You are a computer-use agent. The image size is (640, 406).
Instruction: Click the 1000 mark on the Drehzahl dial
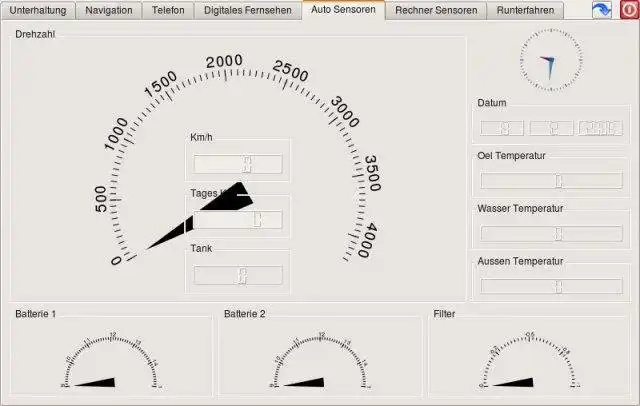[116, 134]
